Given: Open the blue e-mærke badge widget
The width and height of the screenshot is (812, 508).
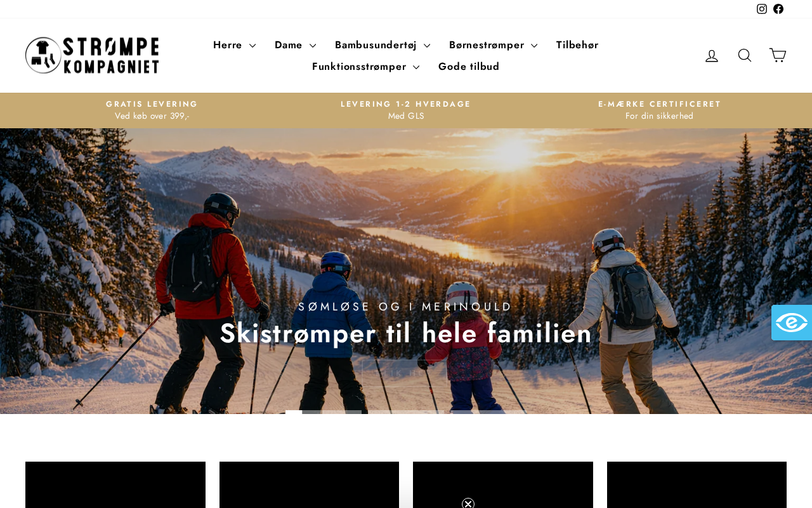Looking at the screenshot, I should coord(792,323).
